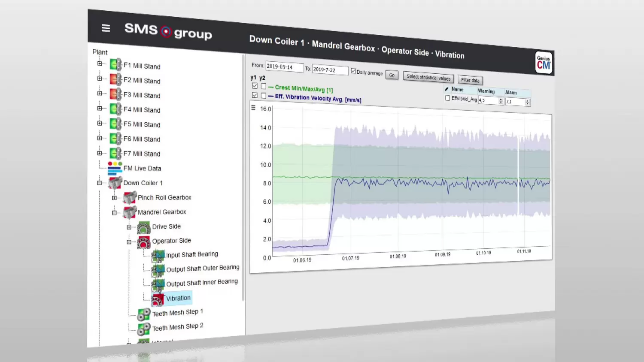
Task: Uncheck y1 for Crest Min/Max/Avg
Action: tap(255, 86)
